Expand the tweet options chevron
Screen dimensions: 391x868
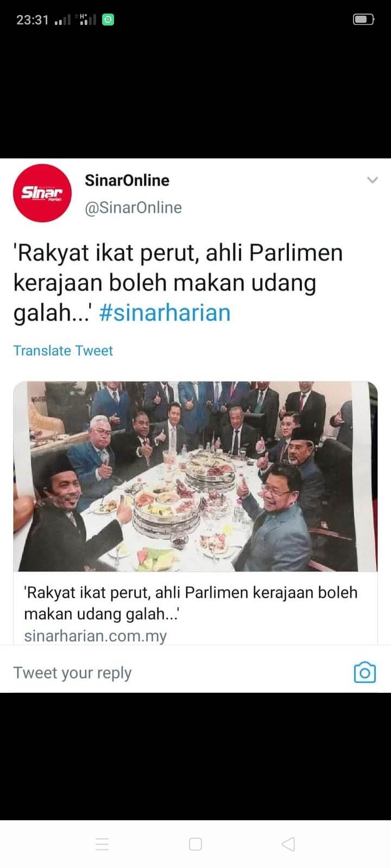pos(372,180)
